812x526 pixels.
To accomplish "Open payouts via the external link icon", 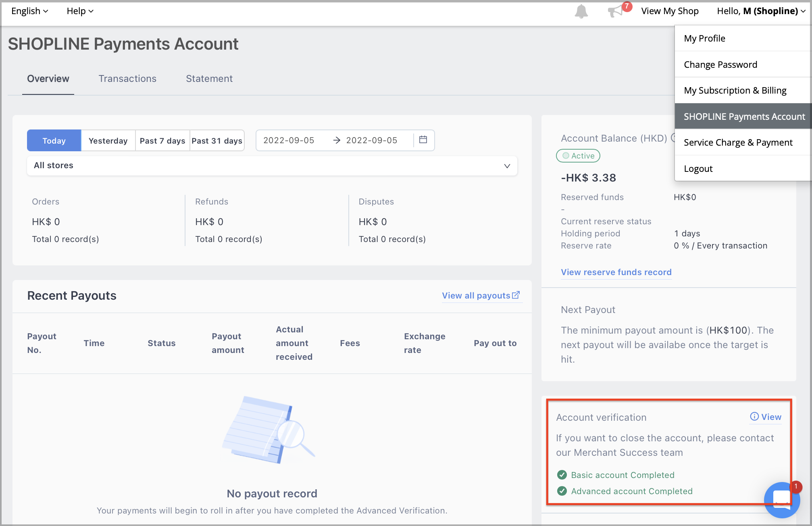I will (516, 295).
